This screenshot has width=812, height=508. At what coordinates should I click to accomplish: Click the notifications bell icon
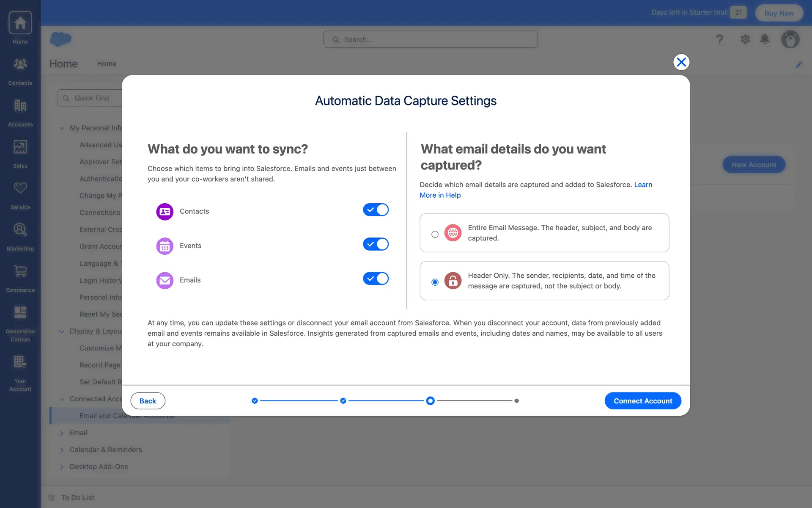coord(765,39)
